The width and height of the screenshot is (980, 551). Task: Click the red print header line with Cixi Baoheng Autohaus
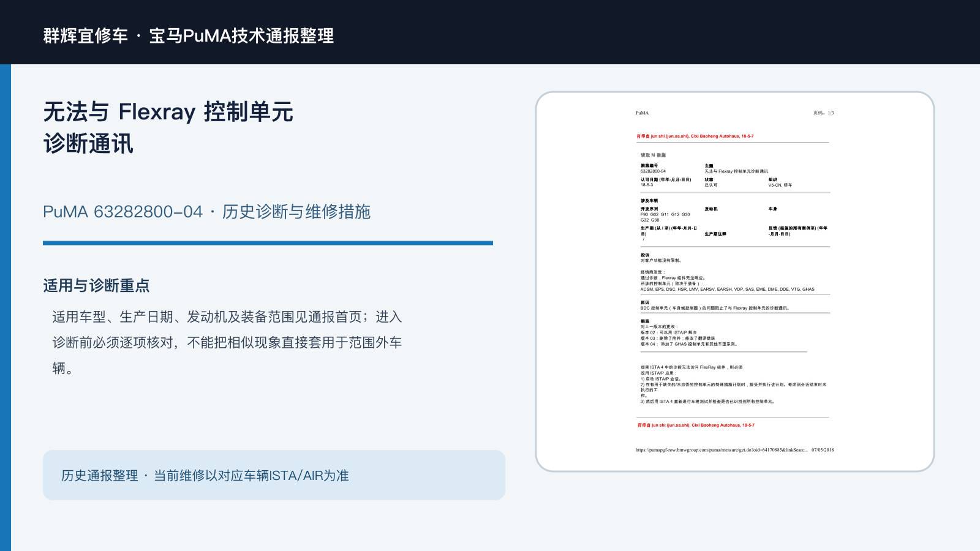[695, 137]
